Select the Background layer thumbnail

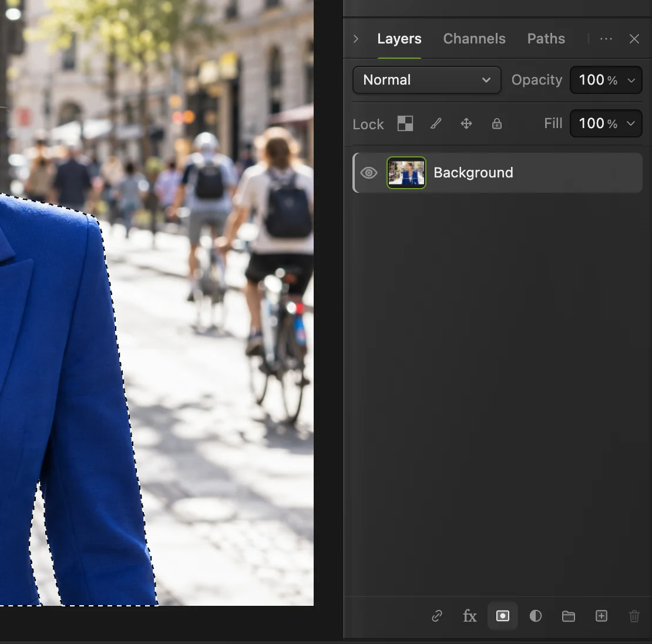tap(406, 173)
